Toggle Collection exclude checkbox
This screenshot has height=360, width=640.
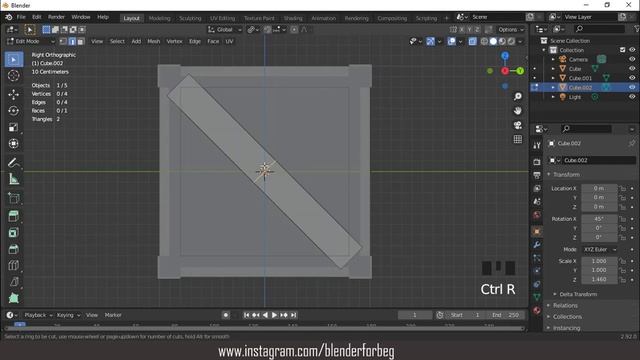coord(622,50)
